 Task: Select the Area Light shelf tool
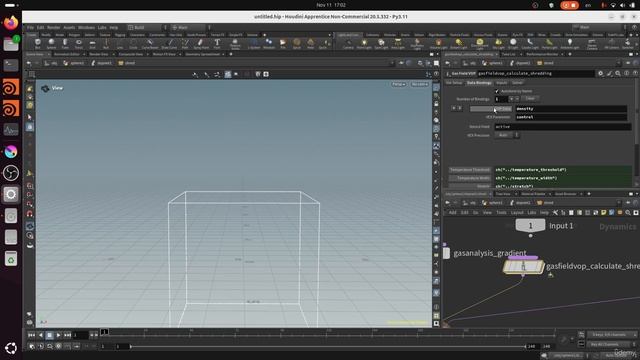398,43
